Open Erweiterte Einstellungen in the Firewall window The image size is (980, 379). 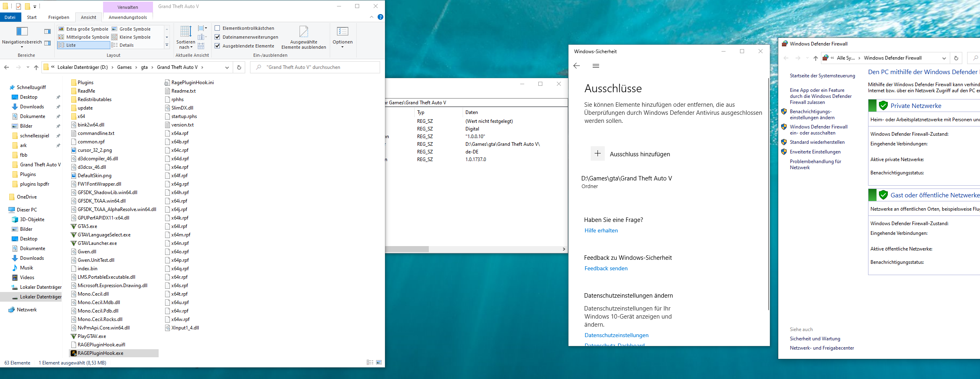815,152
